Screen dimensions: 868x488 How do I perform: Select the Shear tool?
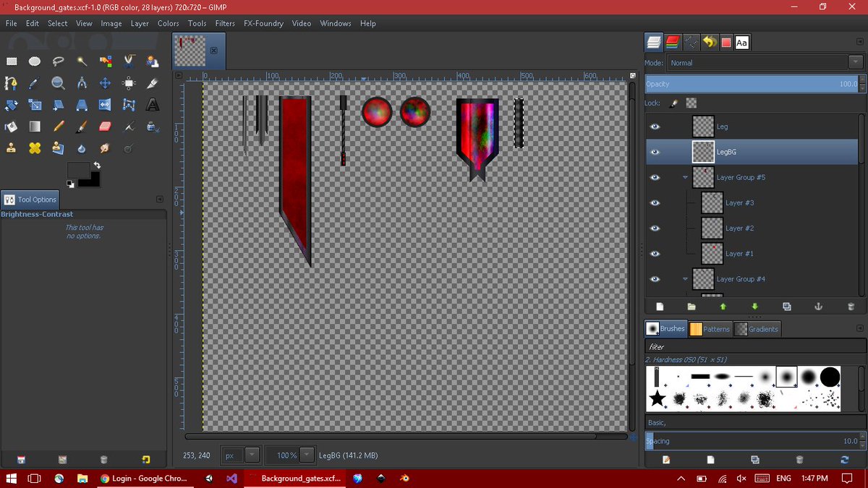coord(59,105)
